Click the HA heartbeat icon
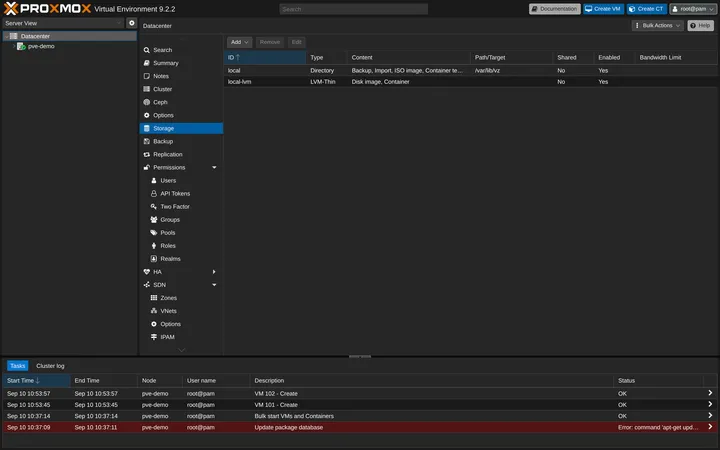This screenshot has width=720, height=450. click(146, 272)
